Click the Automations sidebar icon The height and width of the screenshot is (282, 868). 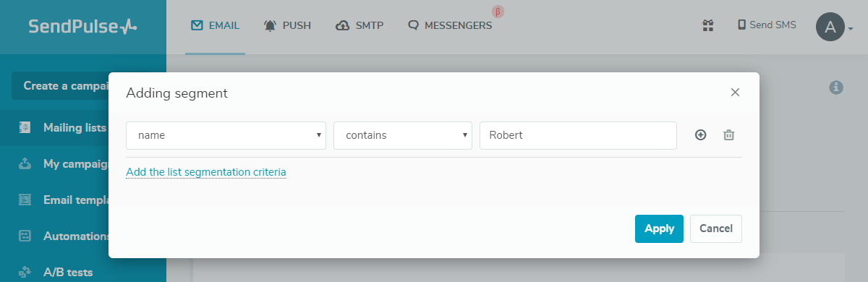click(x=25, y=236)
